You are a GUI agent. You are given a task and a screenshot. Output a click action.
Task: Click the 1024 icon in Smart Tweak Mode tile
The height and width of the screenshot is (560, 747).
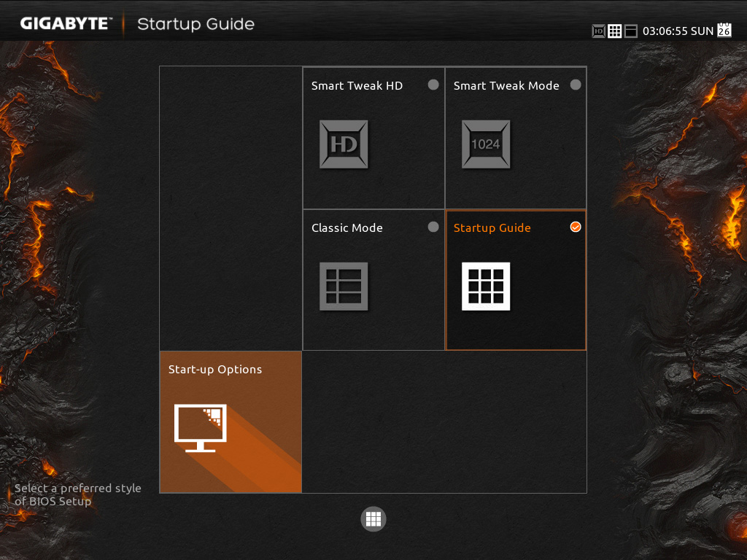pos(486,144)
